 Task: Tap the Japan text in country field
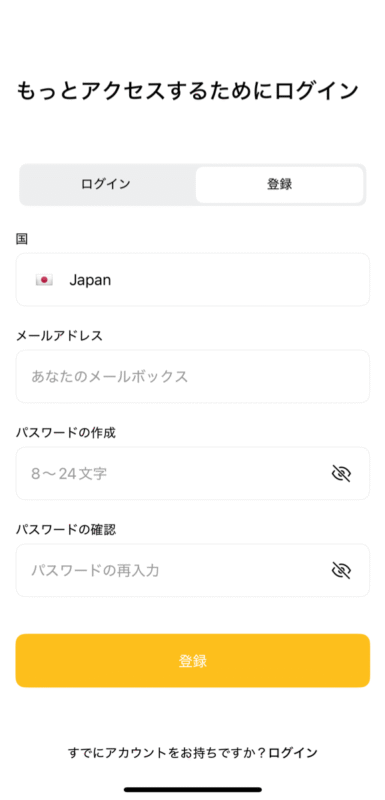point(90,280)
